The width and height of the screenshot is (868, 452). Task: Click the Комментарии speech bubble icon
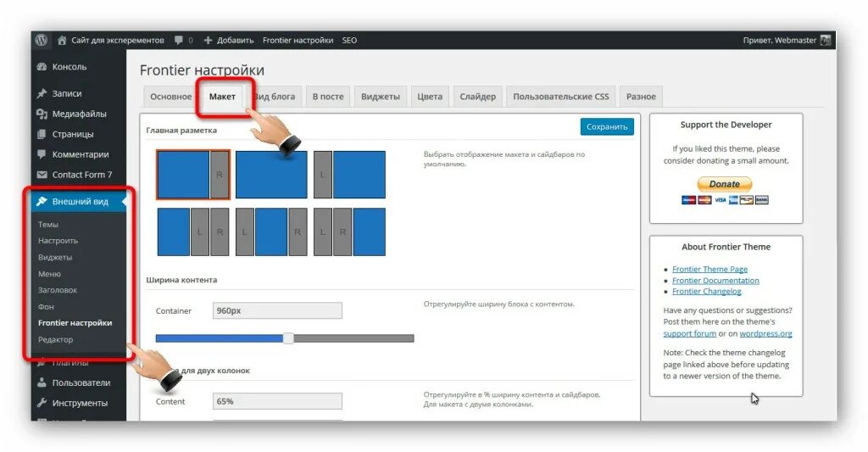pyautogui.click(x=42, y=154)
